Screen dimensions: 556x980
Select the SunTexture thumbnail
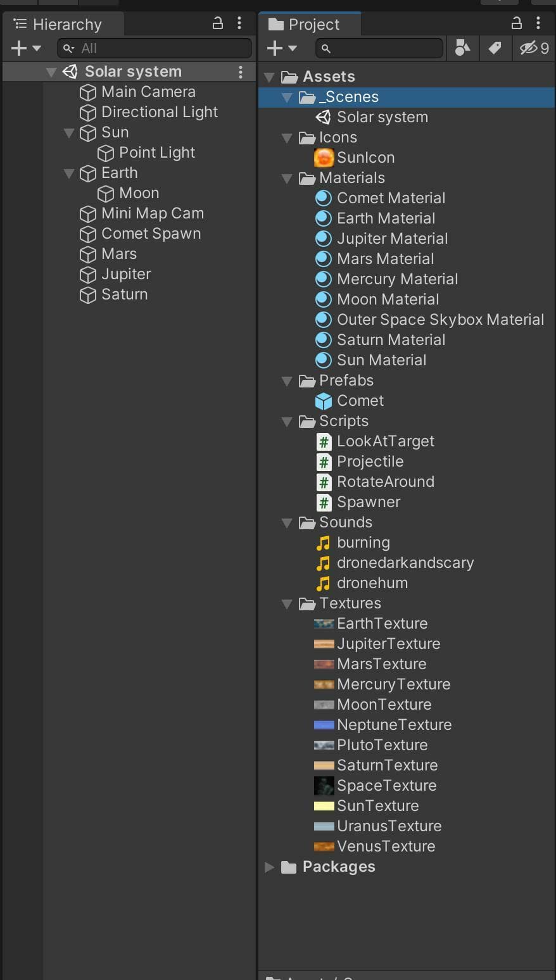click(324, 807)
